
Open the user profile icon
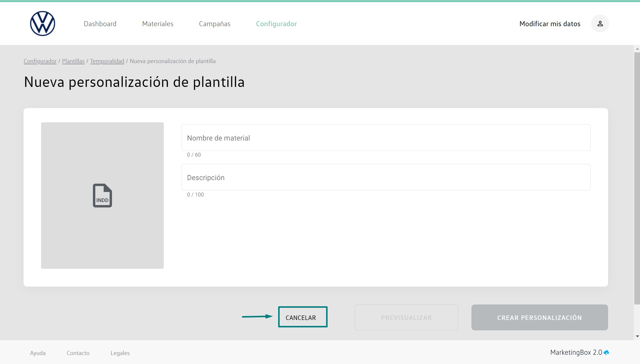(x=600, y=24)
